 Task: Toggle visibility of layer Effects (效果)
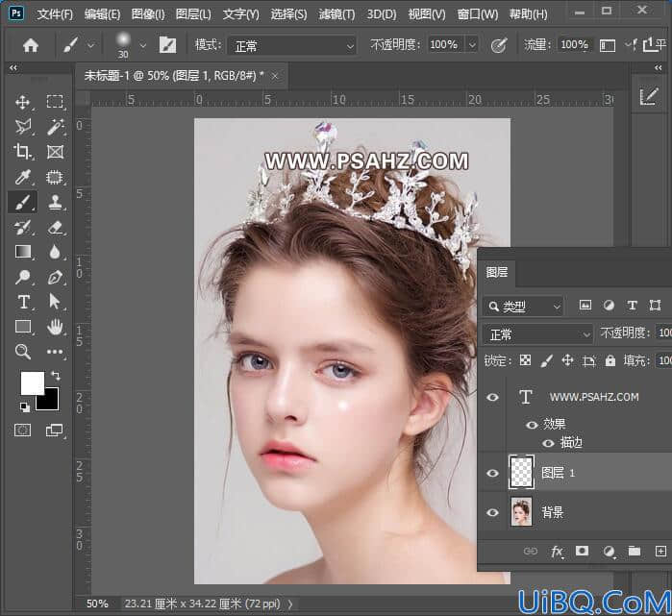click(x=532, y=425)
